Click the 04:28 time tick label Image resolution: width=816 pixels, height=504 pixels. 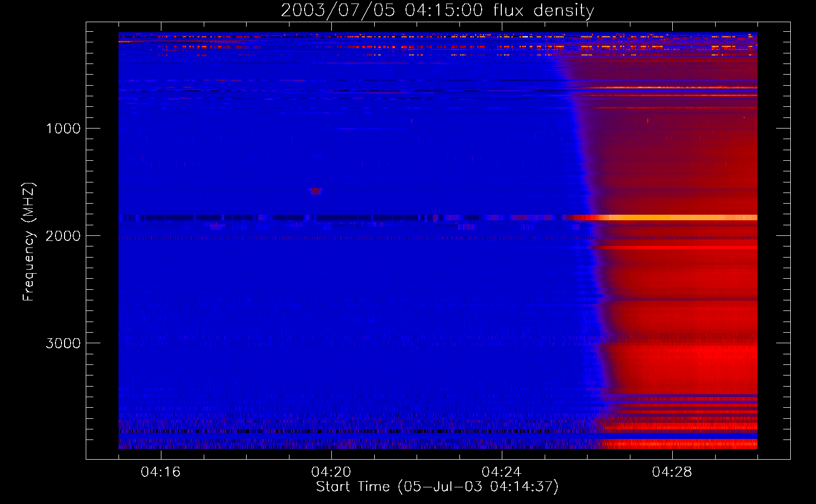[x=672, y=472]
